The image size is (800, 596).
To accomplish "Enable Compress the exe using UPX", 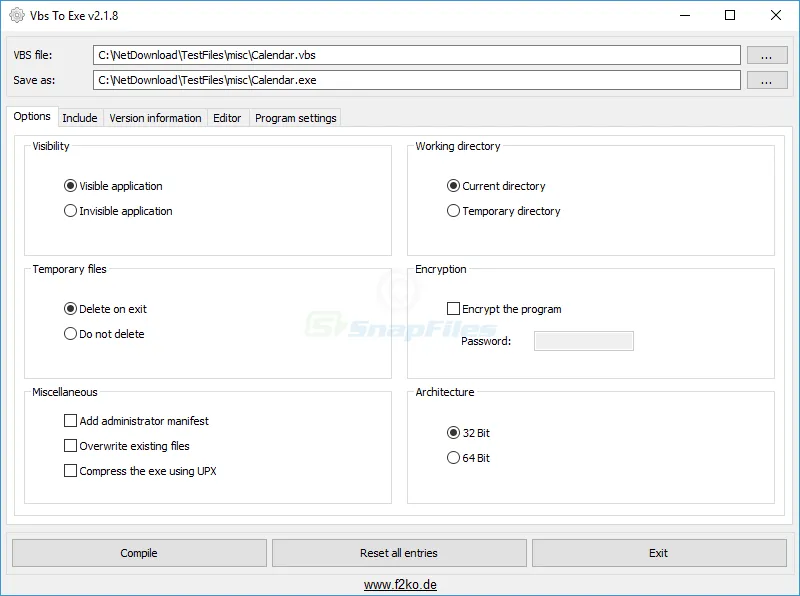I will [140, 470].
